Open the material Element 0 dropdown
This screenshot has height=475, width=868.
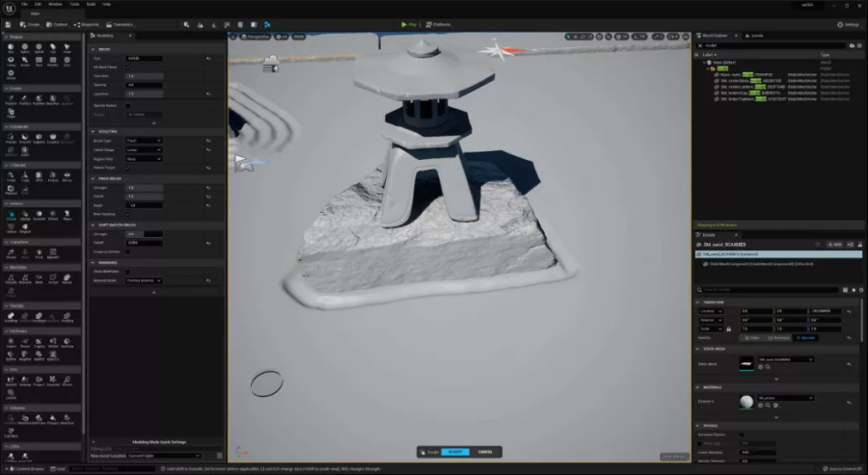click(x=785, y=398)
